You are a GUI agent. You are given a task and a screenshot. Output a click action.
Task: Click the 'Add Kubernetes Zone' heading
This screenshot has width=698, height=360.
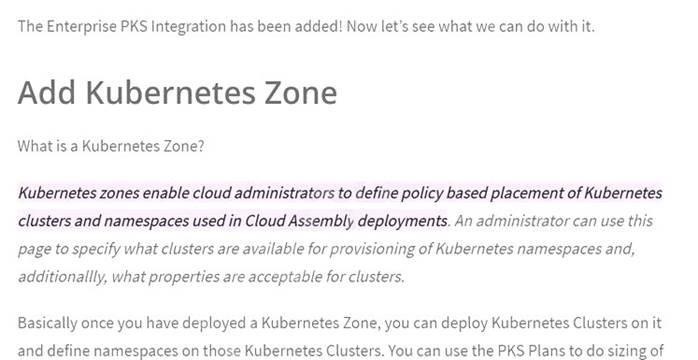[177, 93]
